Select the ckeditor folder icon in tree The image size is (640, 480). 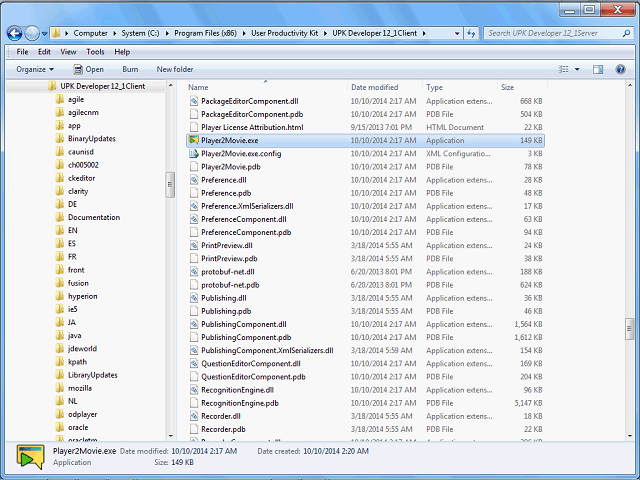pyautogui.click(x=60, y=178)
